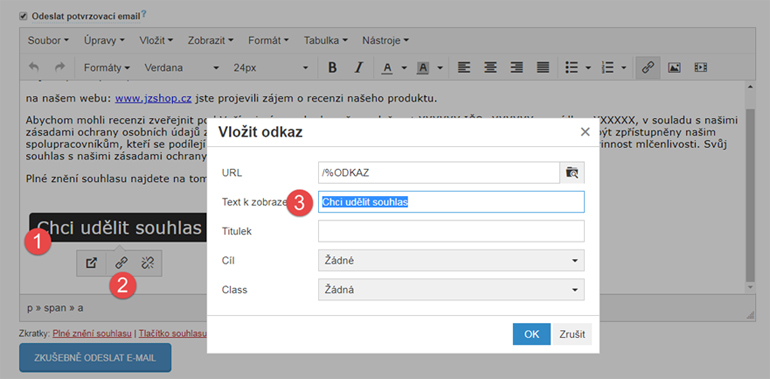Click the remove link icon in the popup toolbar
The image size is (770, 379).
147,263
